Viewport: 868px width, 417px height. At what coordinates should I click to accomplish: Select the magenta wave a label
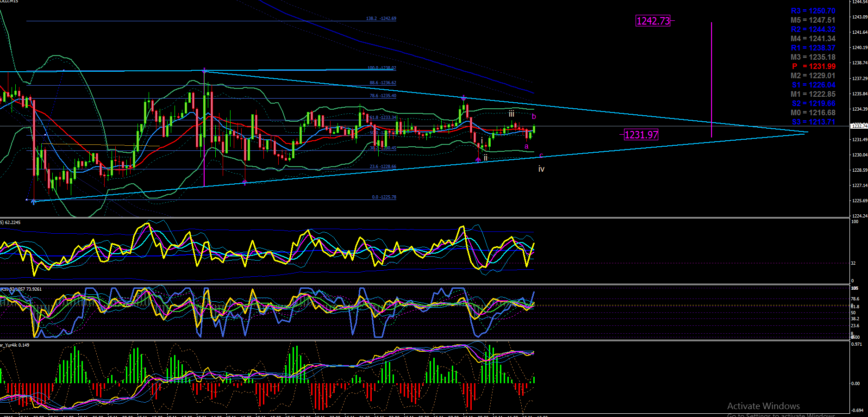click(x=526, y=147)
